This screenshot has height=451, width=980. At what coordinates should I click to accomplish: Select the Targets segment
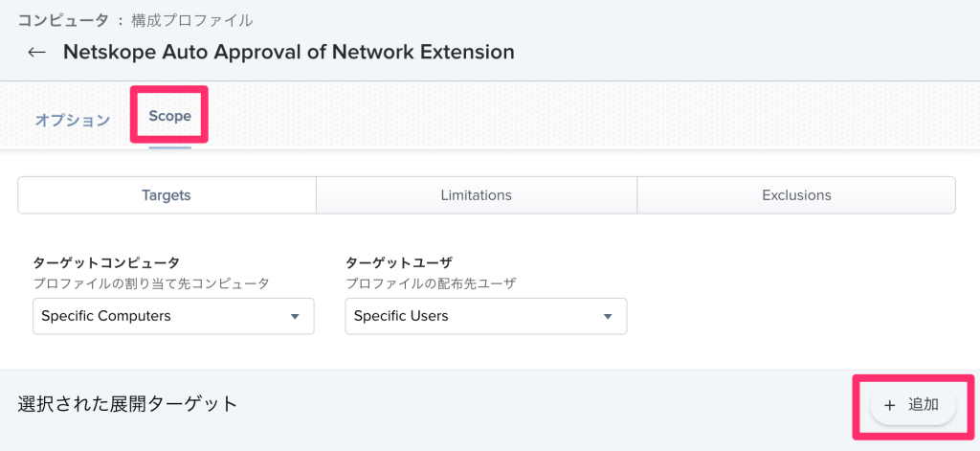pos(167,195)
